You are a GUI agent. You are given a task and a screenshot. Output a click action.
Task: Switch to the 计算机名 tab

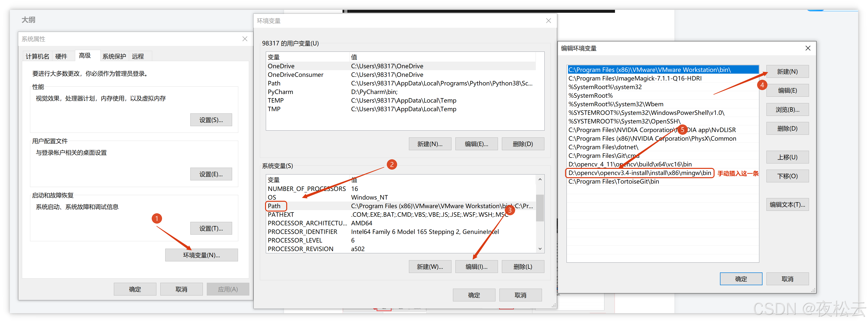coord(37,56)
